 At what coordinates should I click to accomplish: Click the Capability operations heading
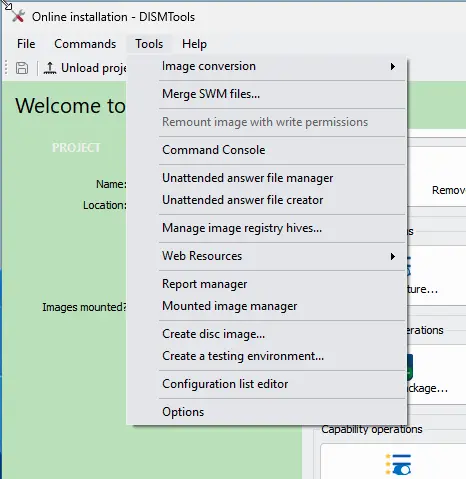pos(372,429)
